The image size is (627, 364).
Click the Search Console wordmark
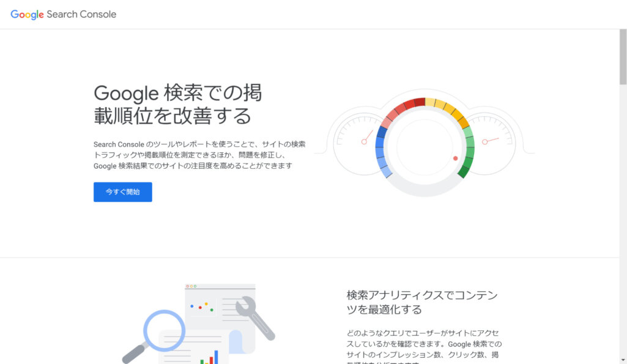(83, 14)
